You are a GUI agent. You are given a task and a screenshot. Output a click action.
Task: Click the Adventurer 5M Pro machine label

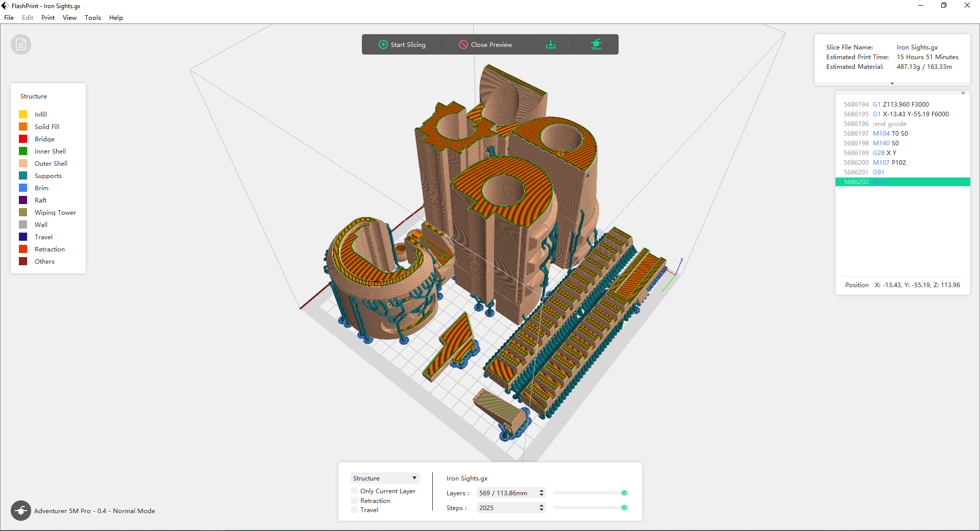[x=94, y=511]
